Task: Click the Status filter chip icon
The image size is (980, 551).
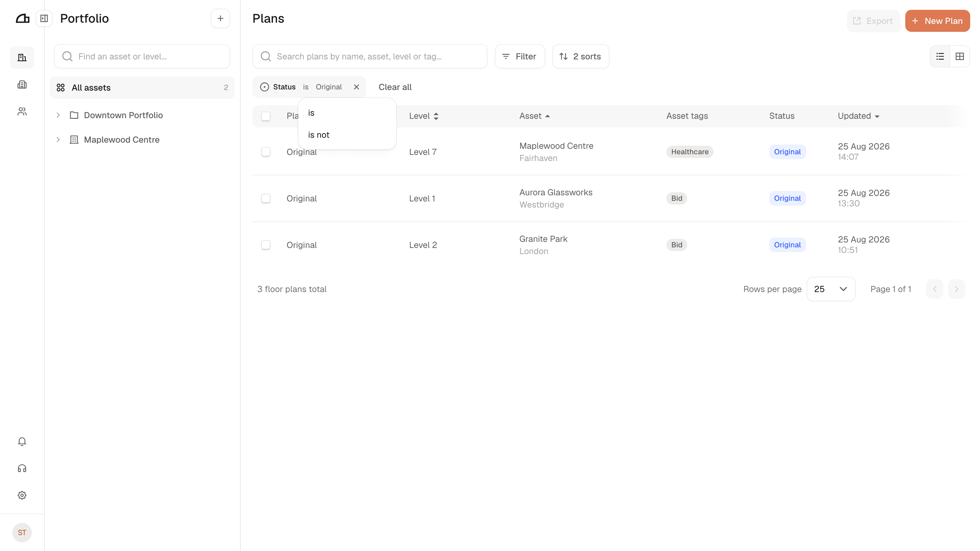Action: 264,87
